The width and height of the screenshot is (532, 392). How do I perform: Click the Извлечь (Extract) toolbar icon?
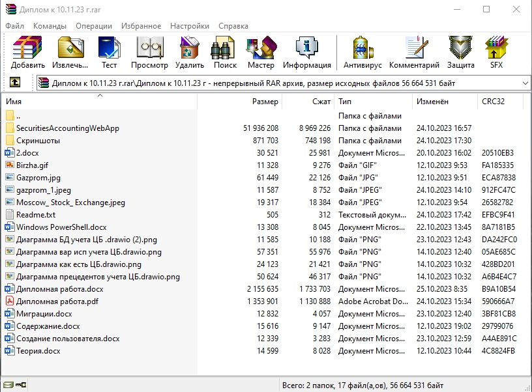pos(70,52)
